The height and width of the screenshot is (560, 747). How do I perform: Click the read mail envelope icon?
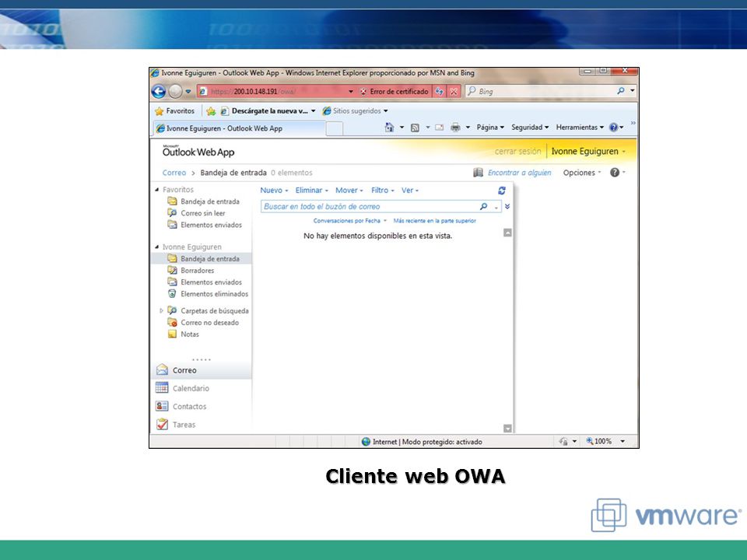pyautogui.click(x=439, y=127)
